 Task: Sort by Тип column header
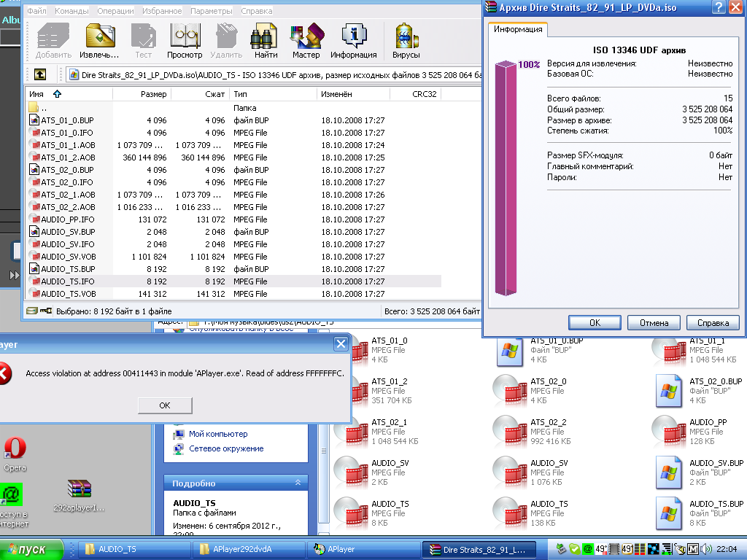click(x=273, y=94)
